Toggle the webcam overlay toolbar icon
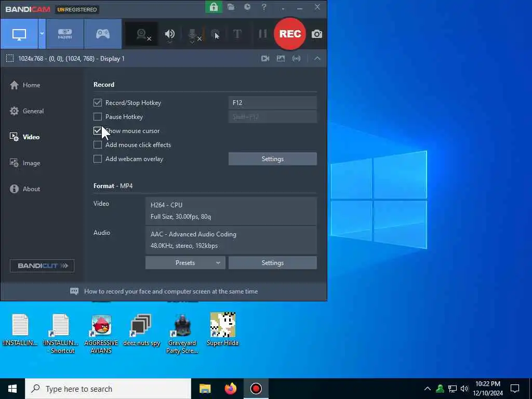 click(142, 34)
